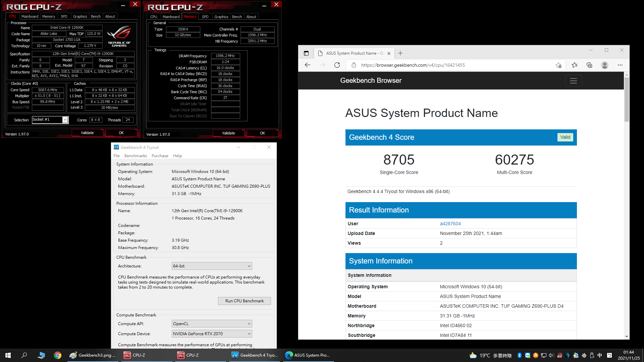The image size is (644, 362).
Task: Click the Valid badge in Geekbench 4 Score
Action: click(565, 137)
